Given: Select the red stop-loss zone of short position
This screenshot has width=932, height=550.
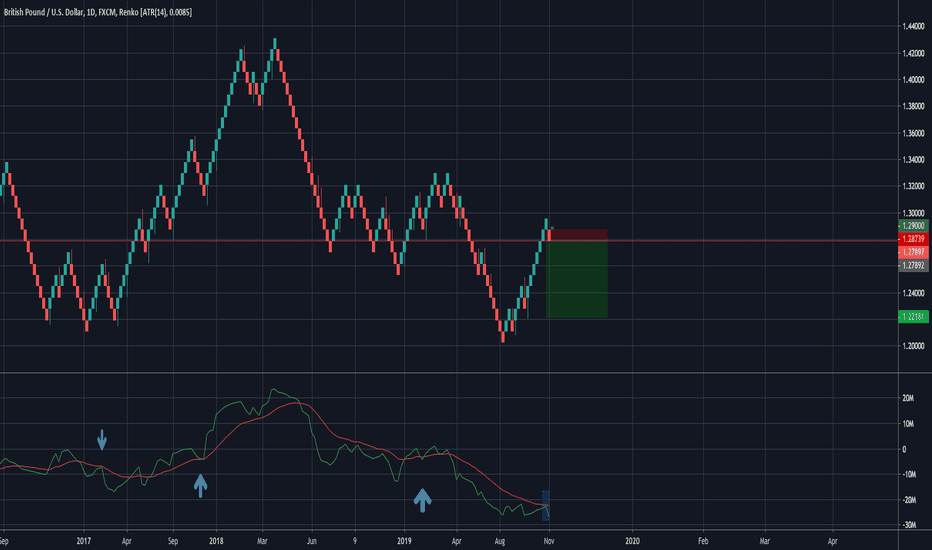Looking at the screenshot, I should pyautogui.click(x=577, y=235).
